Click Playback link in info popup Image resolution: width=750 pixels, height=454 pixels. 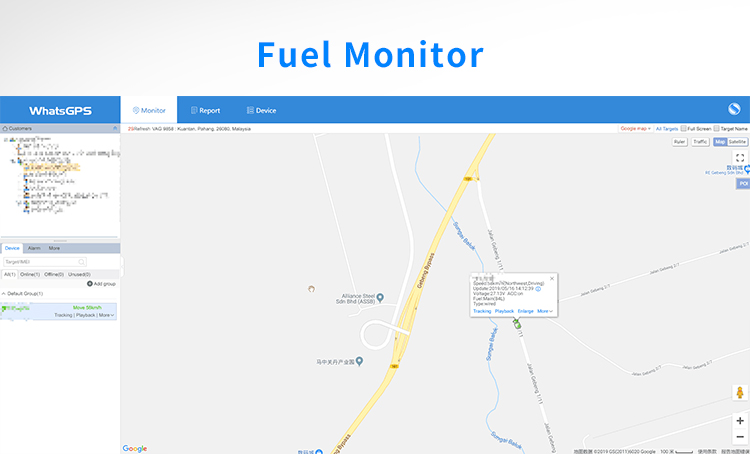pos(504,311)
